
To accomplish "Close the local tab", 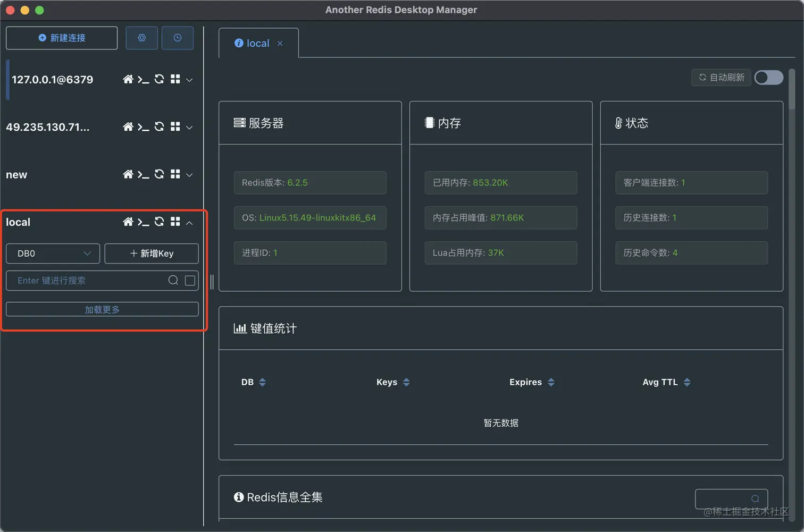I will click(280, 44).
